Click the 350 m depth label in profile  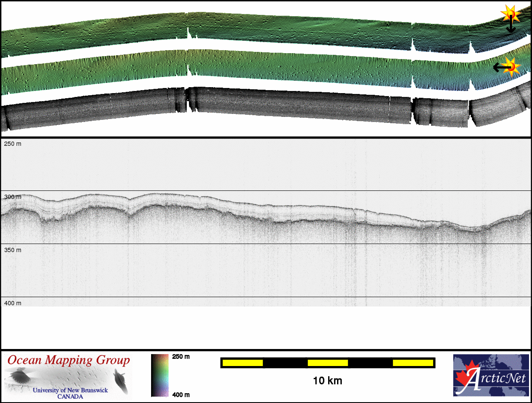pyautogui.click(x=13, y=250)
